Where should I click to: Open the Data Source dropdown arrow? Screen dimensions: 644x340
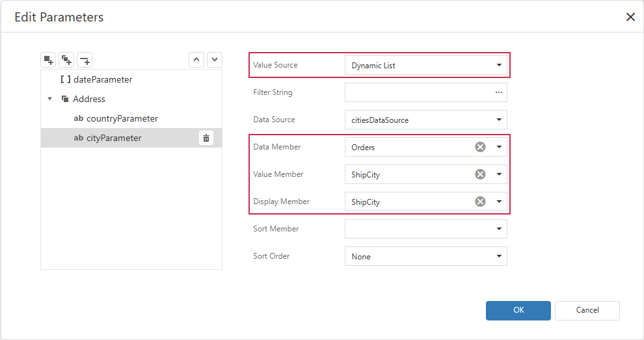[x=498, y=120]
